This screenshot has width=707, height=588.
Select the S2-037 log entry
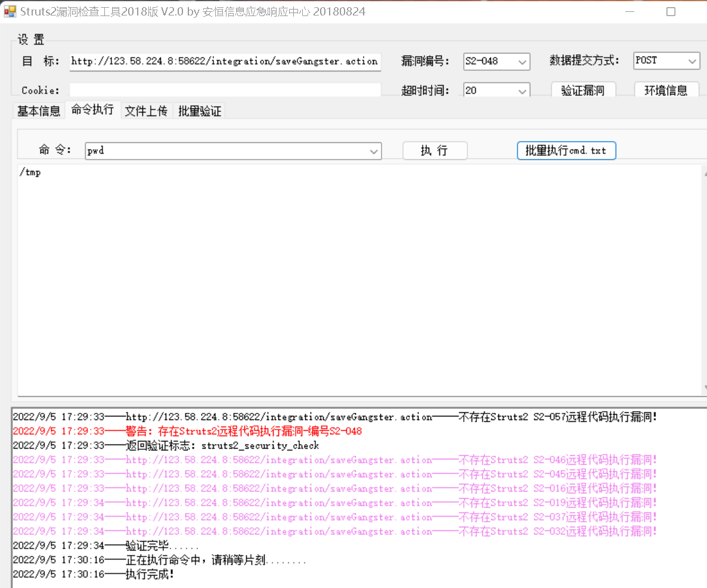point(334,517)
